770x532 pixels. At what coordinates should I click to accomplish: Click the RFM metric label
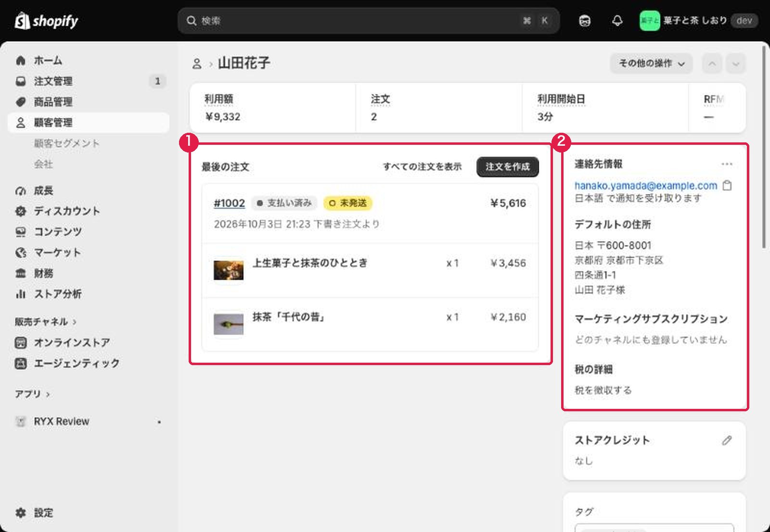point(714,99)
